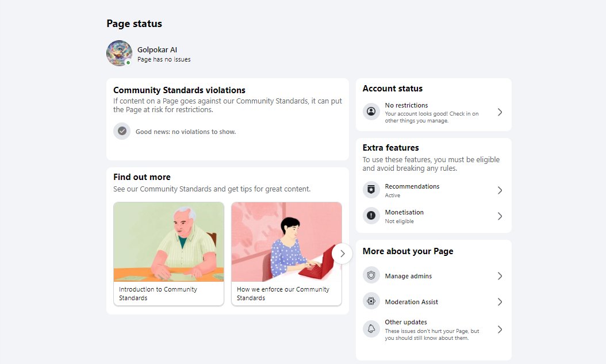The width and height of the screenshot is (606, 364).
Task: Click the 'Not eligible' status text
Action: [x=399, y=221]
